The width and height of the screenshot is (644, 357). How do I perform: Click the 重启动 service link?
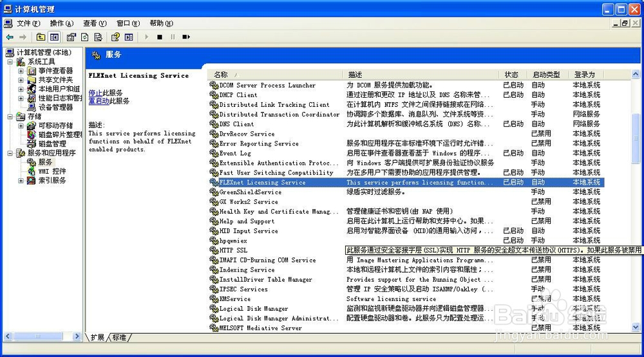pos(99,100)
